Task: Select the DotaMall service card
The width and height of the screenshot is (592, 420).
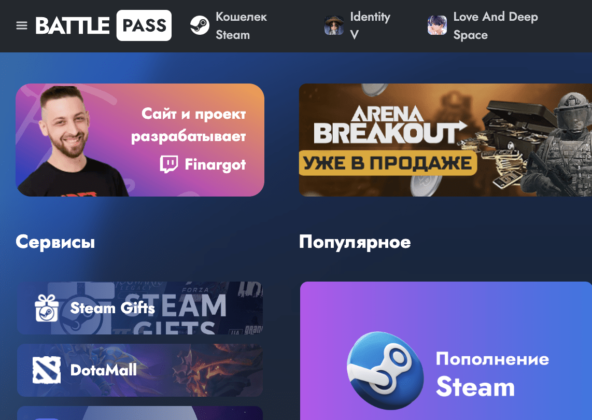Action: 140,370
